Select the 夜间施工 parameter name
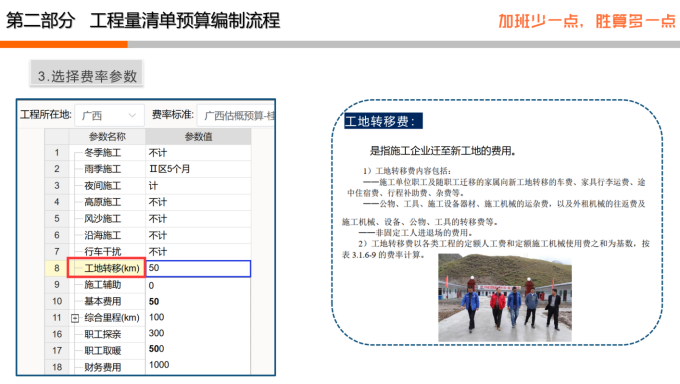 [x=103, y=186]
